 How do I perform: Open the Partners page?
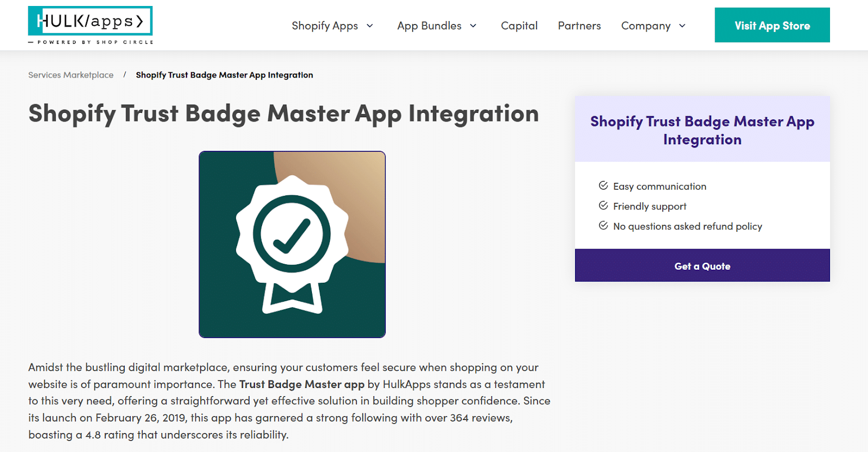579,26
